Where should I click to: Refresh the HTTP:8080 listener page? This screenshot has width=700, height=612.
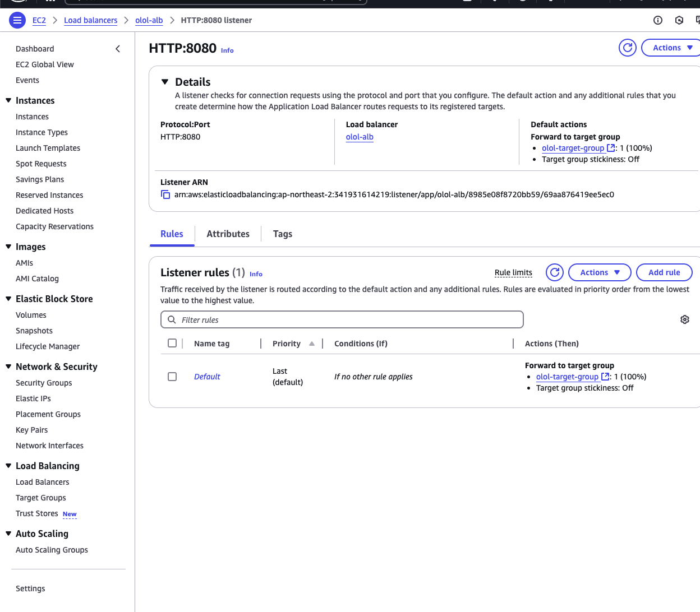click(x=628, y=48)
